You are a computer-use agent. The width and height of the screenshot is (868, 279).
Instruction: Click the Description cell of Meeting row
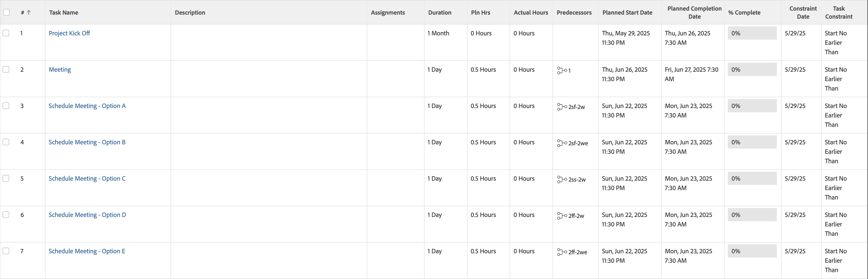(269, 79)
